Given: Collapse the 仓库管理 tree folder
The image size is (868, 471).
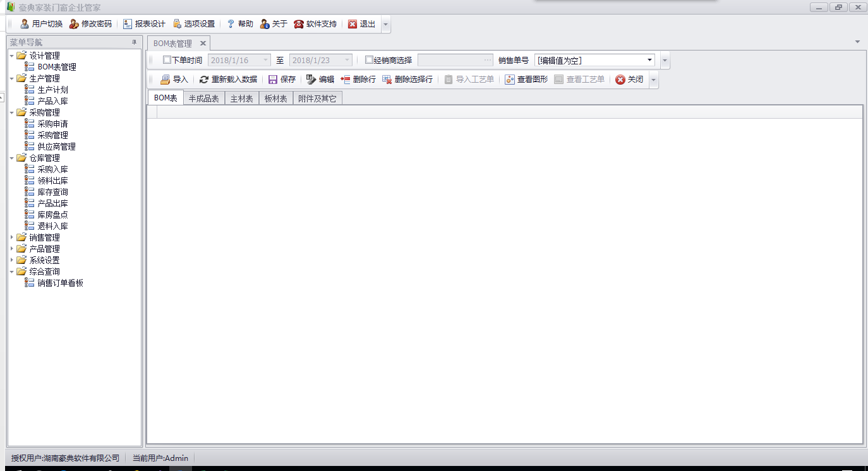Looking at the screenshot, I should tap(12, 158).
